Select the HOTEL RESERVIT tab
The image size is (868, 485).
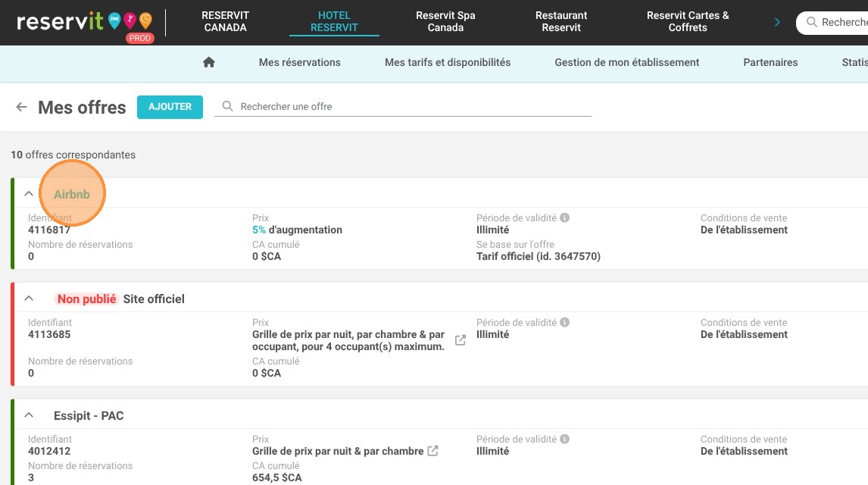(x=334, y=21)
